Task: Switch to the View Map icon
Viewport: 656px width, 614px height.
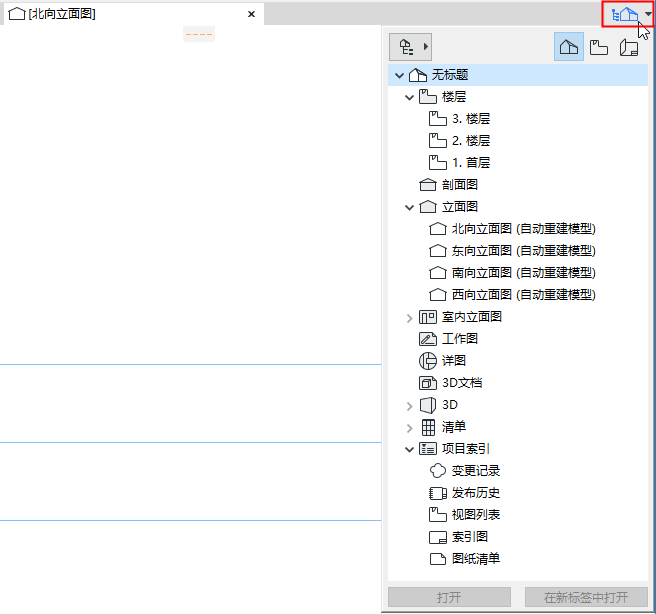Action: click(599, 47)
